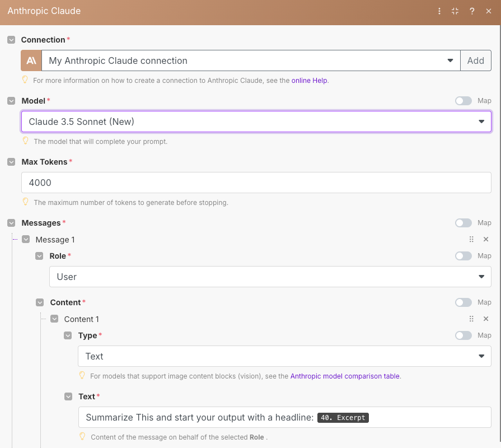The image size is (501, 448).
Task: Click the 'Message 1' label
Action: click(55, 240)
